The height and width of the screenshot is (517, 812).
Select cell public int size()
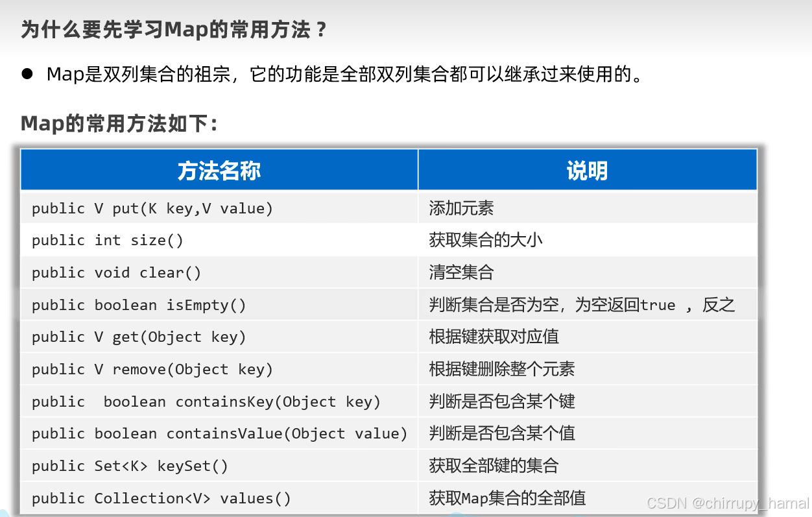219,240
